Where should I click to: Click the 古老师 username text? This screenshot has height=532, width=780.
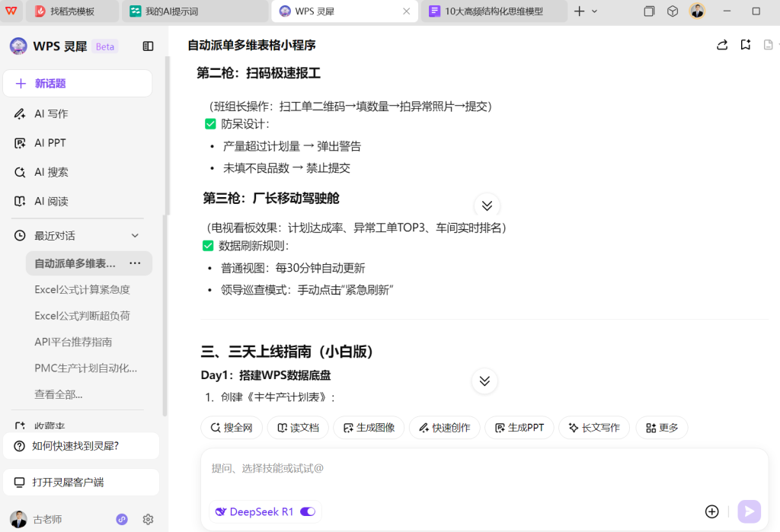coord(47,520)
